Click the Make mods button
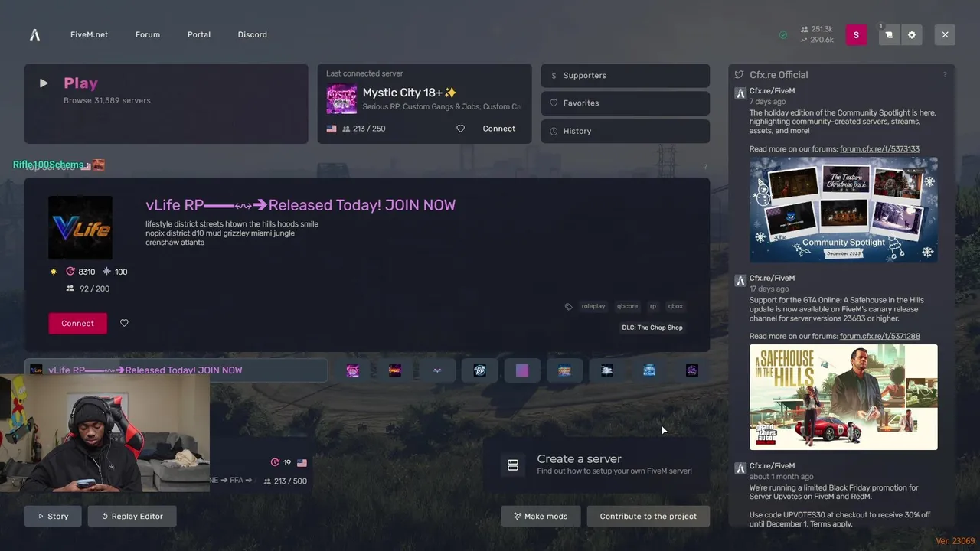This screenshot has height=551, width=980. point(541,516)
